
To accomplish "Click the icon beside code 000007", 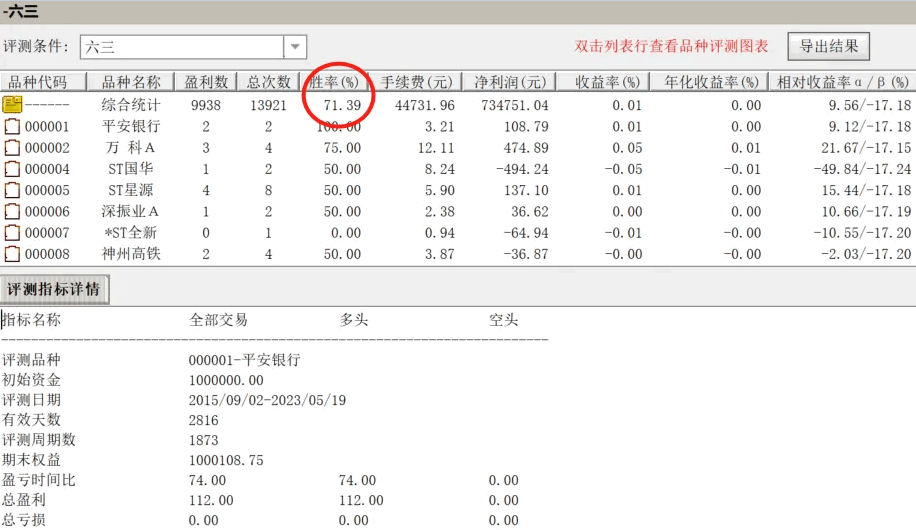I will [12, 233].
